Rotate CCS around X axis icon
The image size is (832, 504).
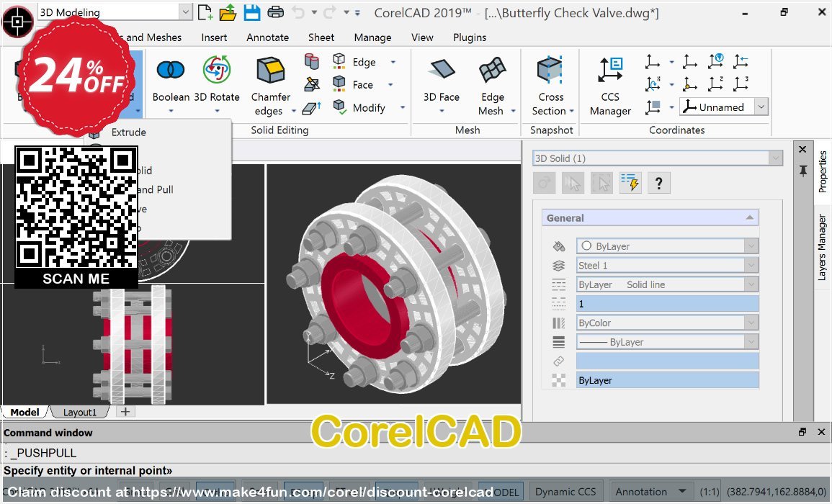653,84
